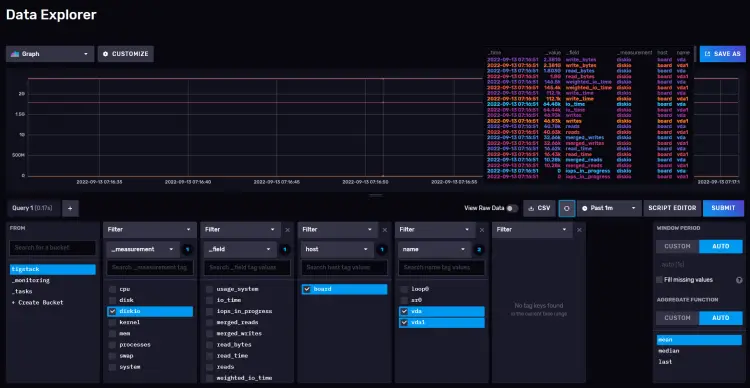This screenshot has width=750, height=388.
Task: Click the Fill missing values help icon
Action: pos(739,280)
